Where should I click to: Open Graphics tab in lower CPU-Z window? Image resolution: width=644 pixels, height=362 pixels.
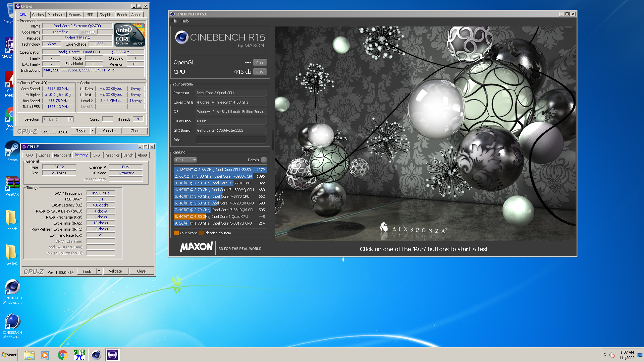point(113,155)
